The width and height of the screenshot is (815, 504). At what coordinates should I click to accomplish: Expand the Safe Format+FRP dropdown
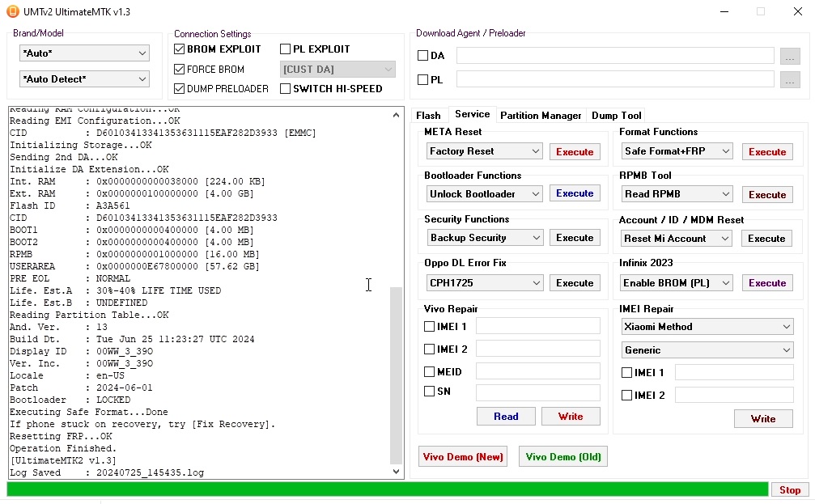point(677,151)
